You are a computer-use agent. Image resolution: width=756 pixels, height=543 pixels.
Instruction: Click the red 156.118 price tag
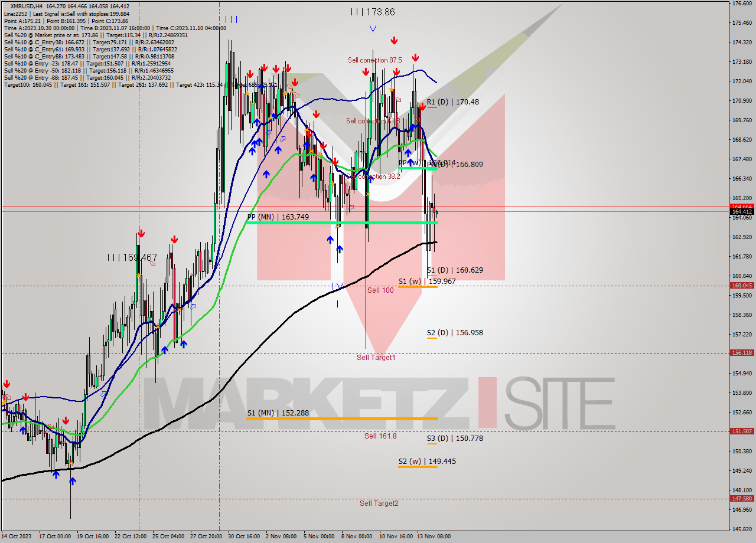(742, 352)
